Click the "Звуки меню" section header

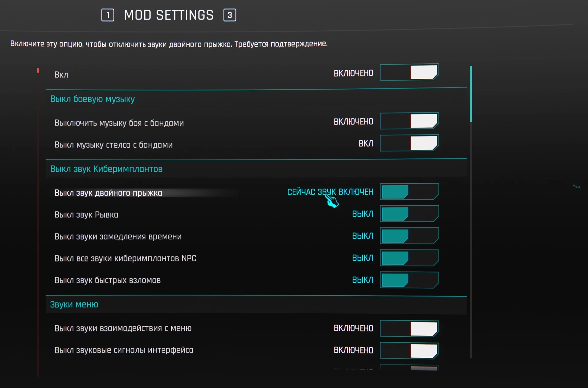pos(74,304)
